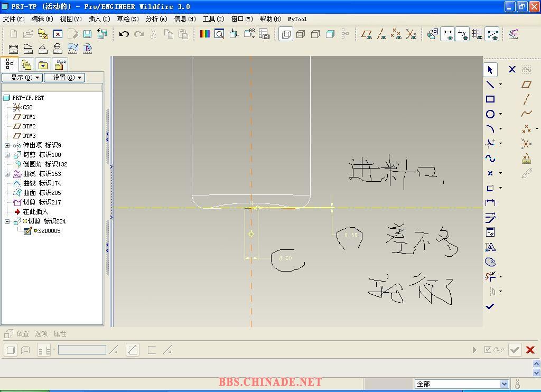Image resolution: width=541 pixels, height=392 pixels.
Task: Toggle datum planes display icon
Action: coord(367,34)
